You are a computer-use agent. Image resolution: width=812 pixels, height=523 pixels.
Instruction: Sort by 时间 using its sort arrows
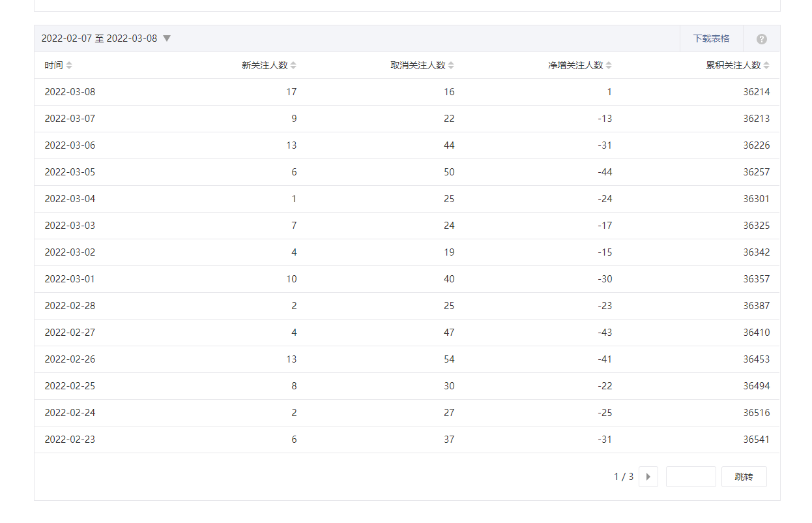point(69,65)
